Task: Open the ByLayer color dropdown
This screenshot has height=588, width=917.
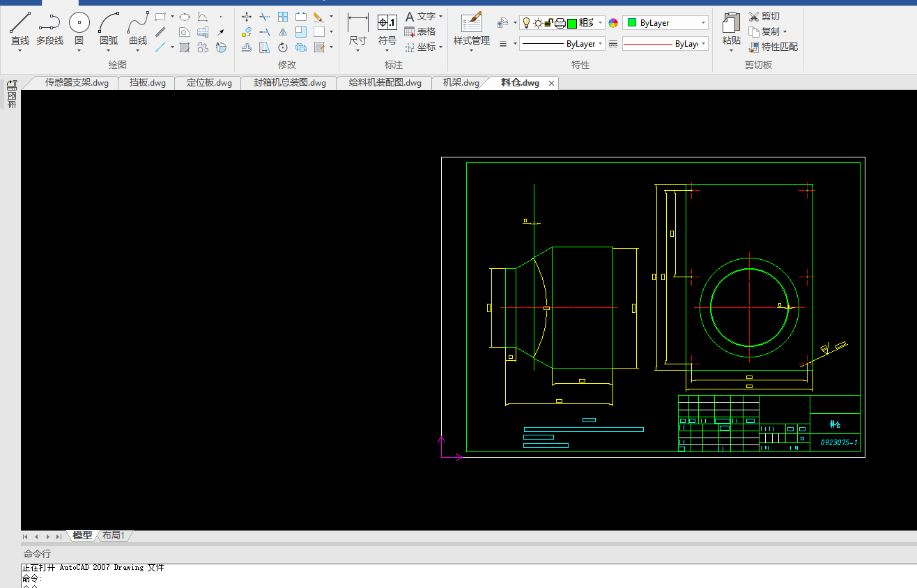Action: tap(703, 23)
